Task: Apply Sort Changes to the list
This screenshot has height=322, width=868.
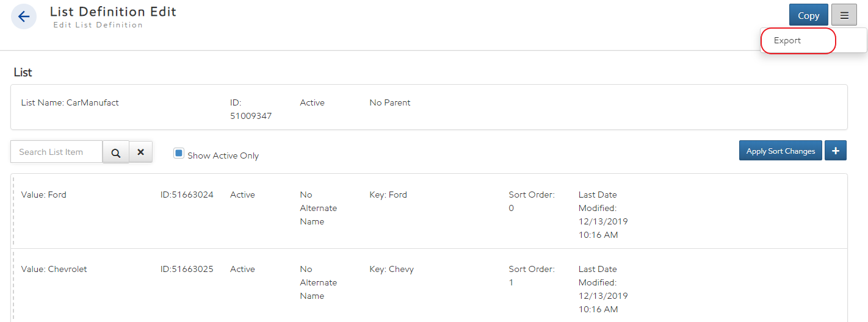Action: [x=780, y=151]
